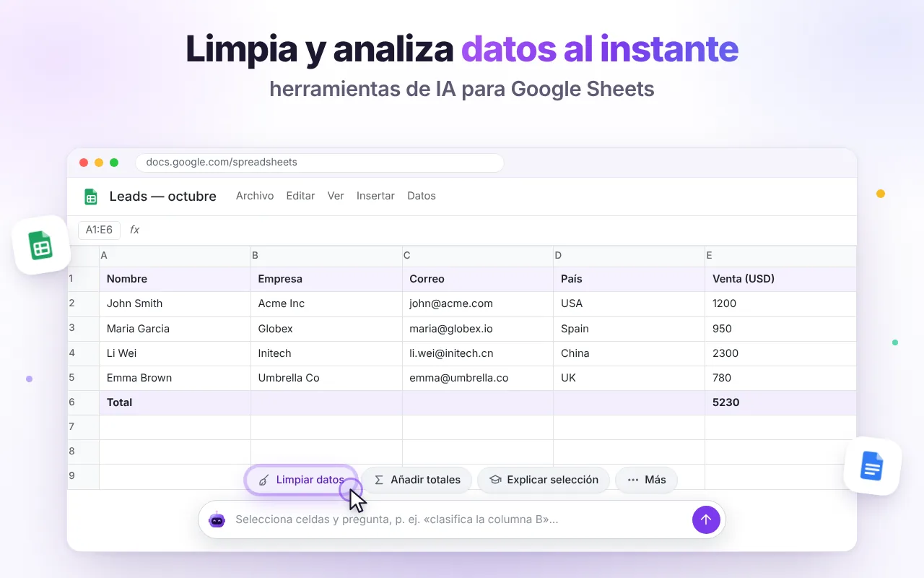Click the Correo header cell
924x578 pixels.
click(478, 279)
